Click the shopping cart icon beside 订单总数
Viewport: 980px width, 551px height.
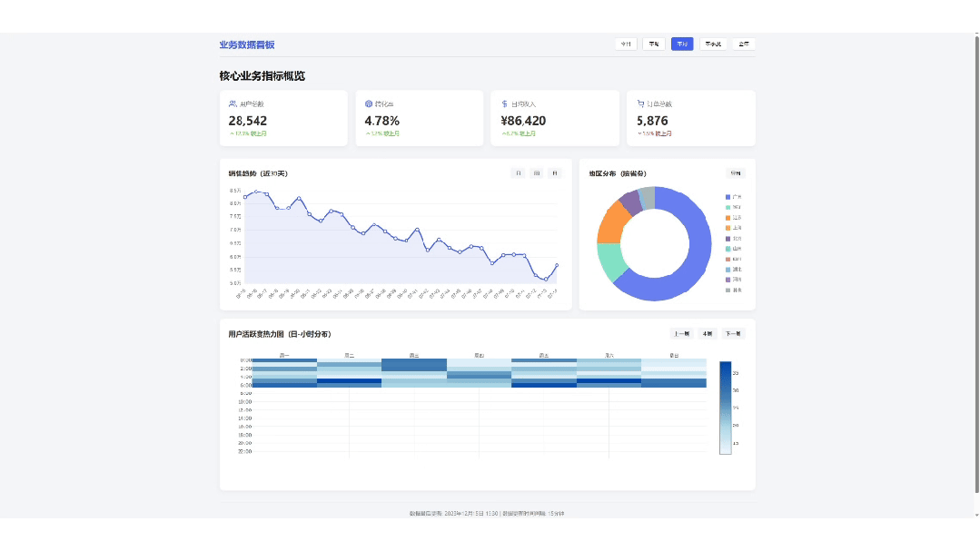(640, 104)
